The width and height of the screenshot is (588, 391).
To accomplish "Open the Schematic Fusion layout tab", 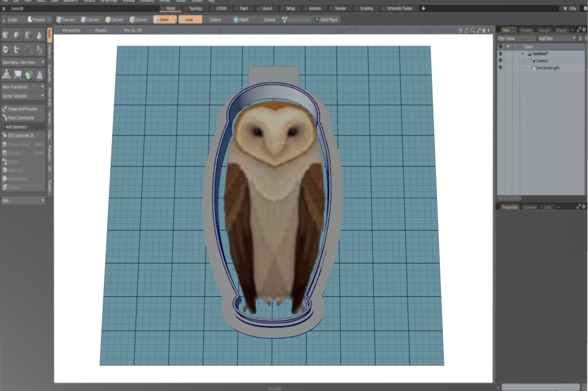I will [399, 8].
